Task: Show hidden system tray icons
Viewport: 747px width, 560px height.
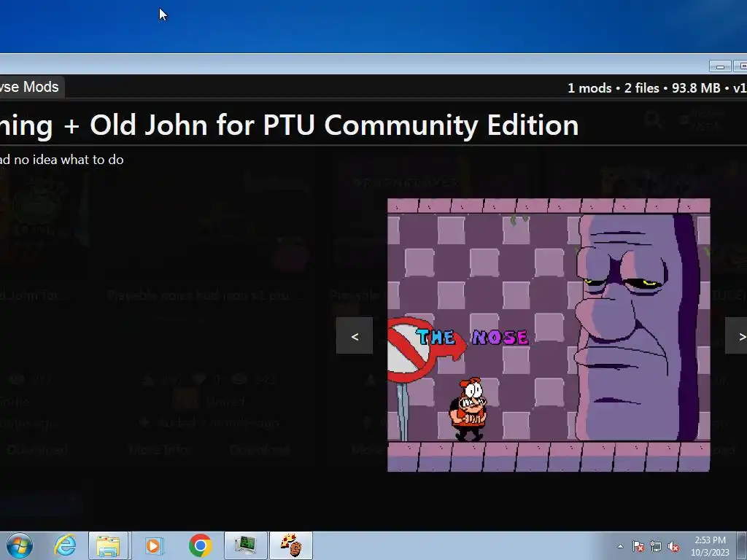Action: pos(620,546)
